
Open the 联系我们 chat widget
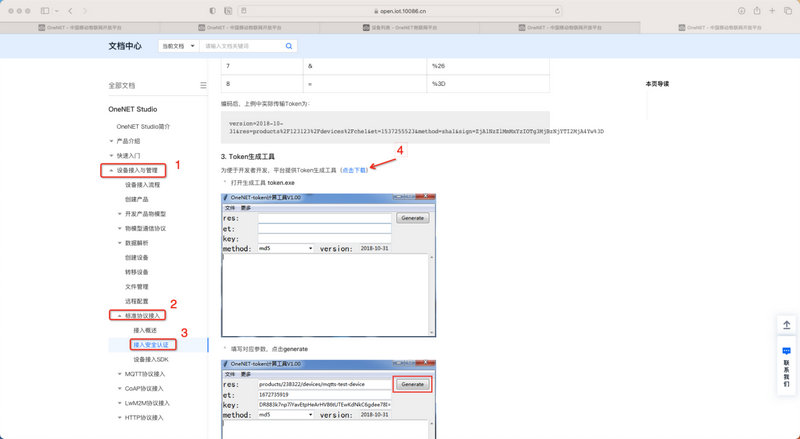786,366
